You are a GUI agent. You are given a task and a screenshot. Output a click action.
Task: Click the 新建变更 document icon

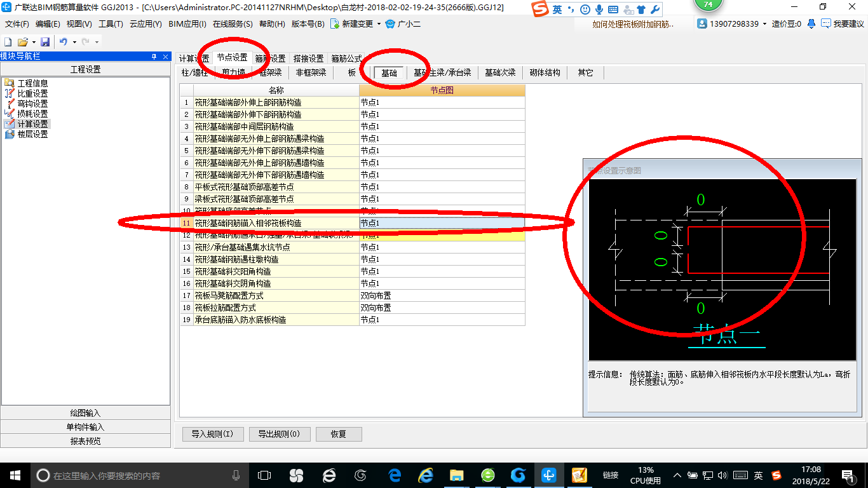[334, 24]
